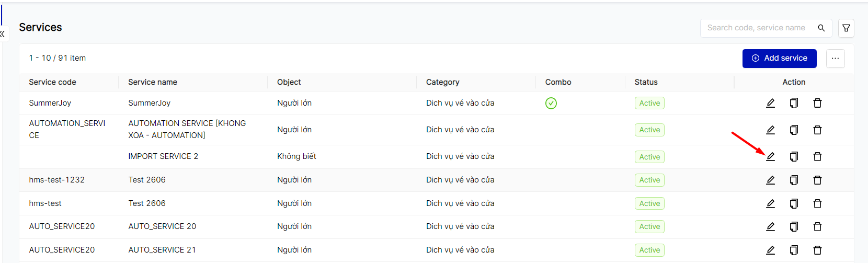The width and height of the screenshot is (868, 263).
Task: Open the filter options
Action: coord(846,28)
